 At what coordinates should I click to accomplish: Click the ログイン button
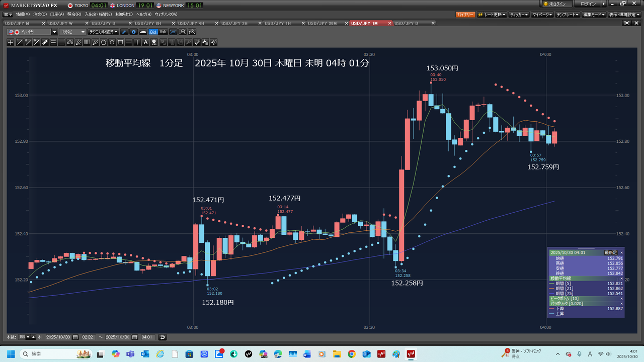tap(588, 4)
